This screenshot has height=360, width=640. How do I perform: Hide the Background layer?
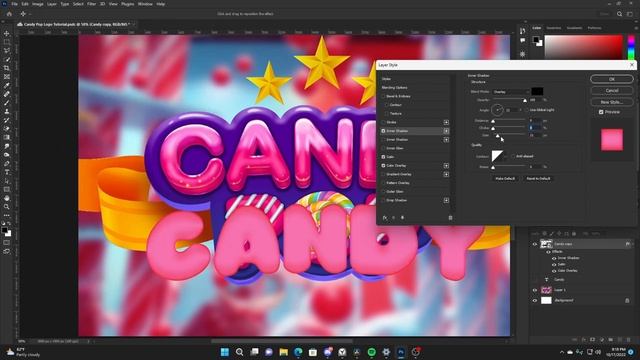coord(535,300)
